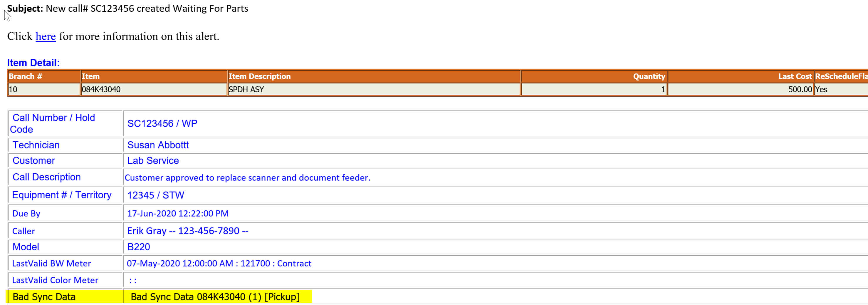Click the 'Model' label
This screenshot has width=868, height=305.
(26, 247)
